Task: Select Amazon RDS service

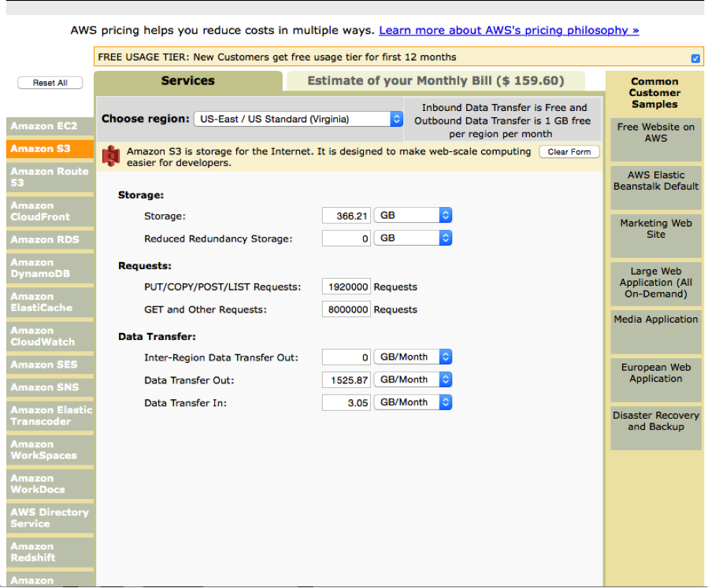Action: click(x=50, y=239)
